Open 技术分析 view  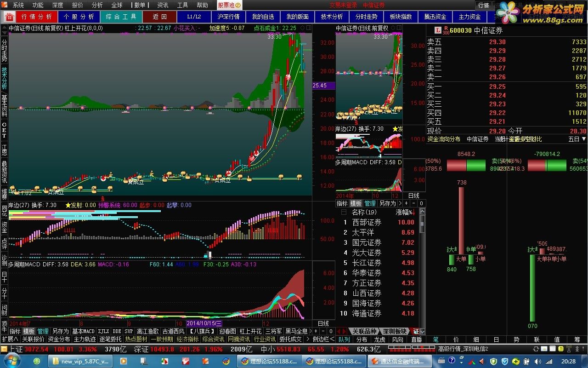[x=332, y=17]
